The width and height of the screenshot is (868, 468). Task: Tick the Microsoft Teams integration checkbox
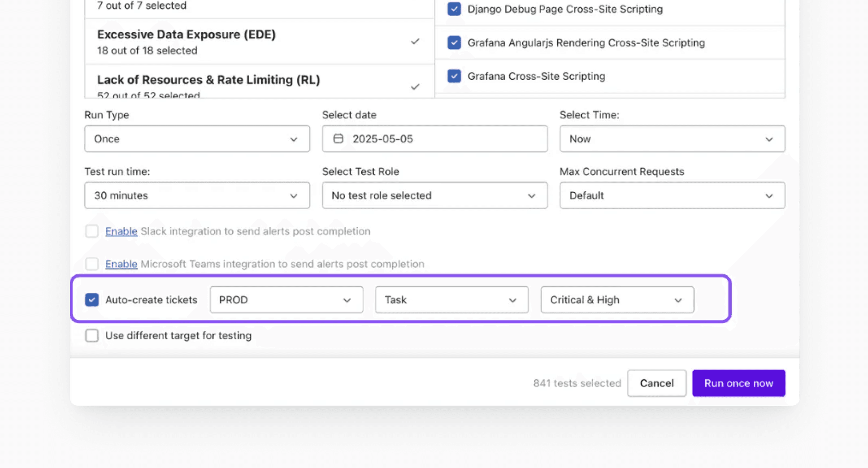click(x=92, y=264)
